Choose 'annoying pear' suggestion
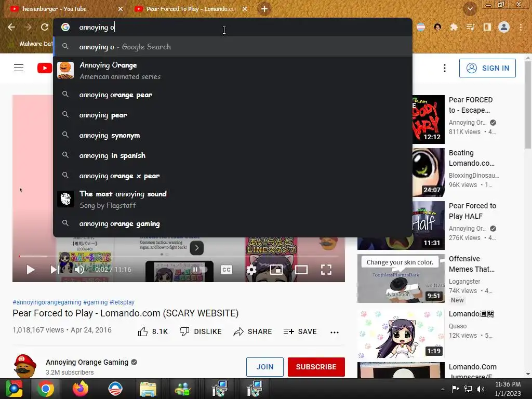The image size is (532, 399). (x=233, y=115)
